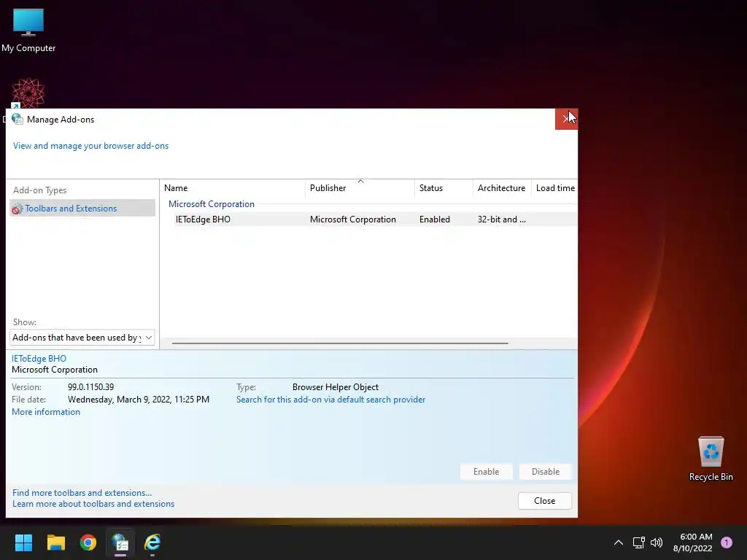The height and width of the screenshot is (560, 747).
Task: Sort add-ons by Status column
Action: (444, 188)
